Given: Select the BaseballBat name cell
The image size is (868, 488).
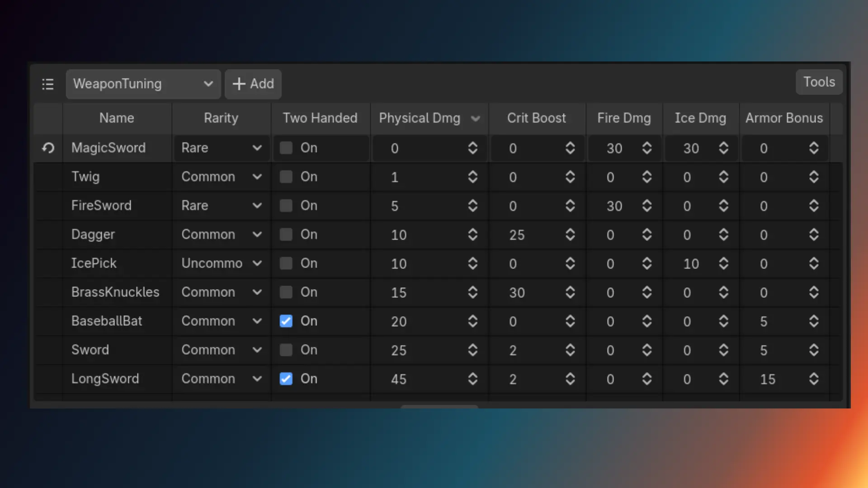Looking at the screenshot, I should [x=117, y=321].
